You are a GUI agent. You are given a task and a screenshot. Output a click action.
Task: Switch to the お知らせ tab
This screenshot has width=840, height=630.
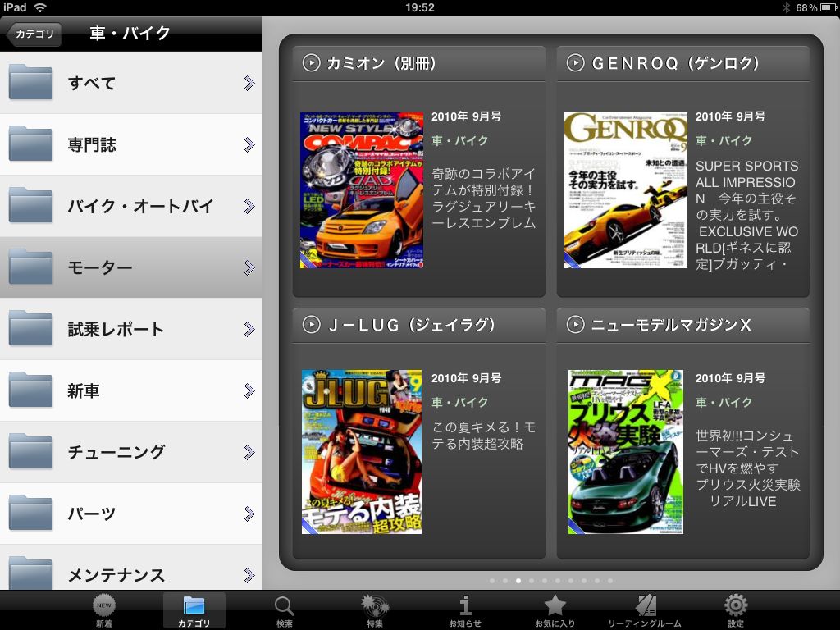click(465, 610)
